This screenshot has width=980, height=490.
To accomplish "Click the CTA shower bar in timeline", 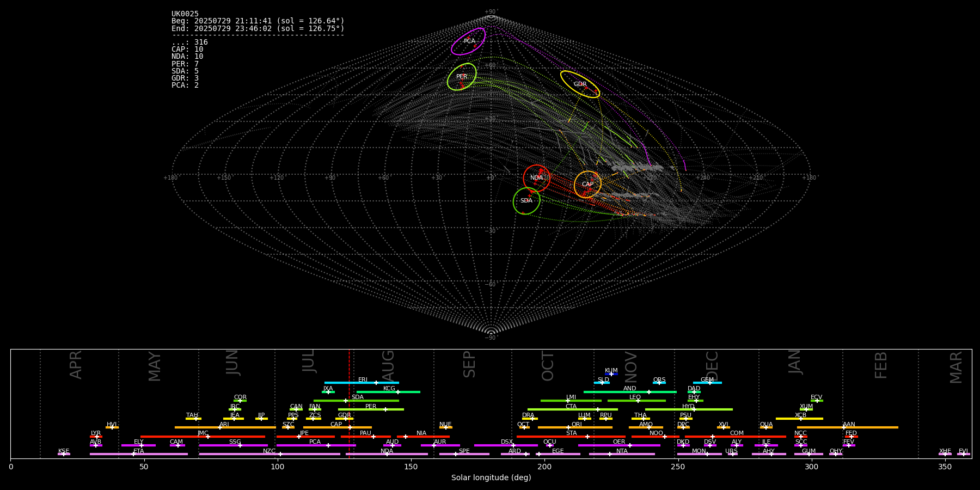I will click(573, 409).
